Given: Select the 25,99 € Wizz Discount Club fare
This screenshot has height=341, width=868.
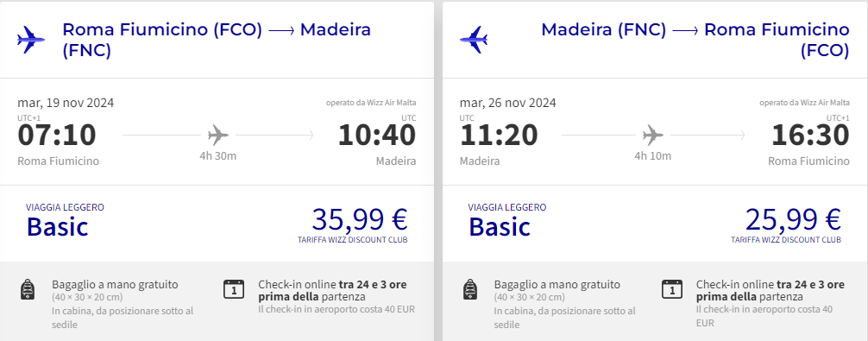Looking at the screenshot, I should pos(793,220).
